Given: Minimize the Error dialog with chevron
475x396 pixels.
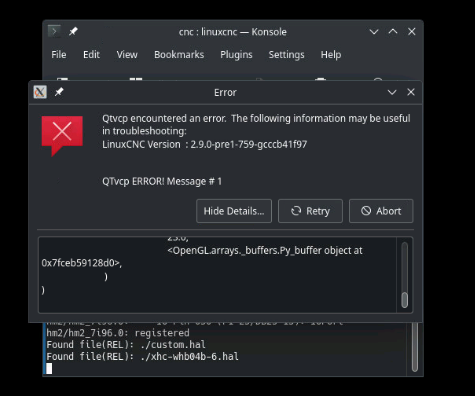Looking at the screenshot, I should coord(392,92).
